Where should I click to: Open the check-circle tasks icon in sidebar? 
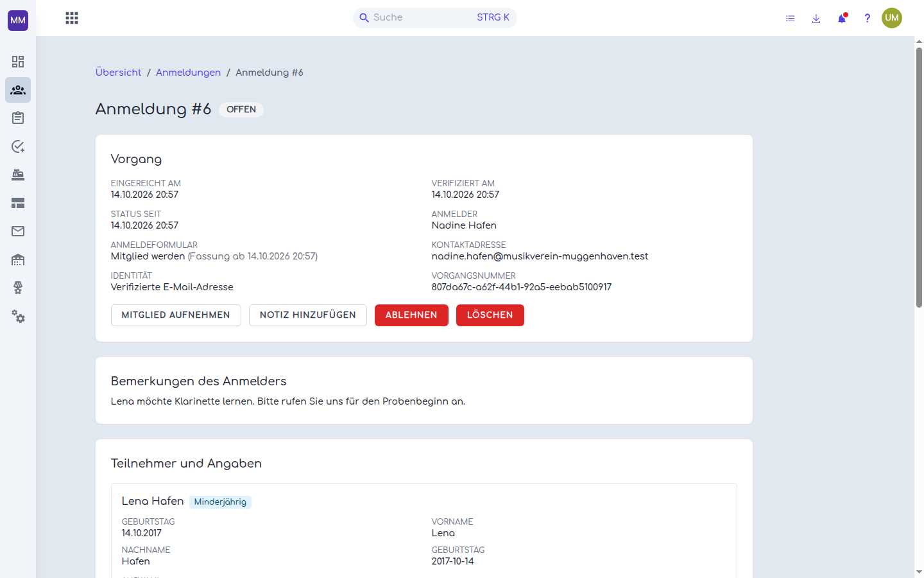click(x=18, y=146)
